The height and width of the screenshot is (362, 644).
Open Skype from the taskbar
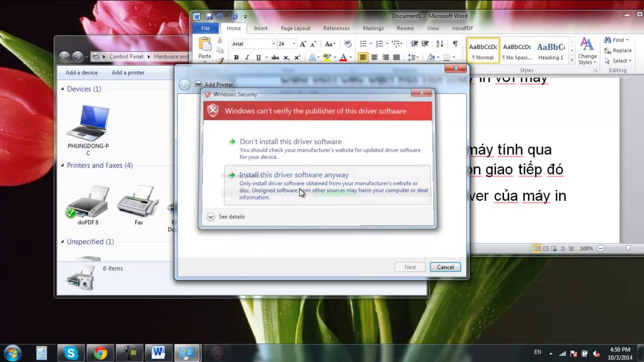[x=71, y=353]
